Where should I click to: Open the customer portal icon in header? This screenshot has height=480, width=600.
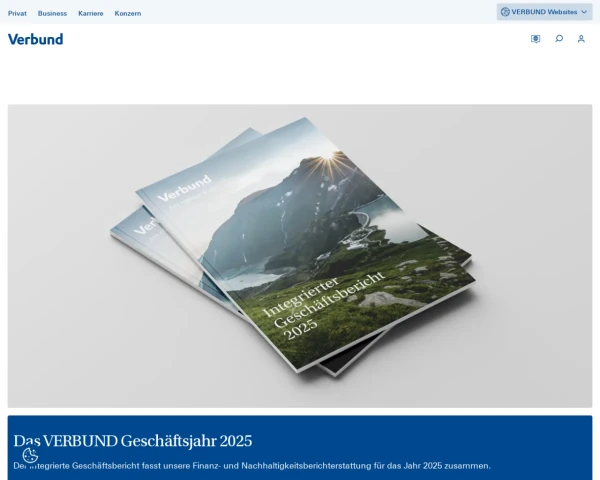pyautogui.click(x=535, y=39)
